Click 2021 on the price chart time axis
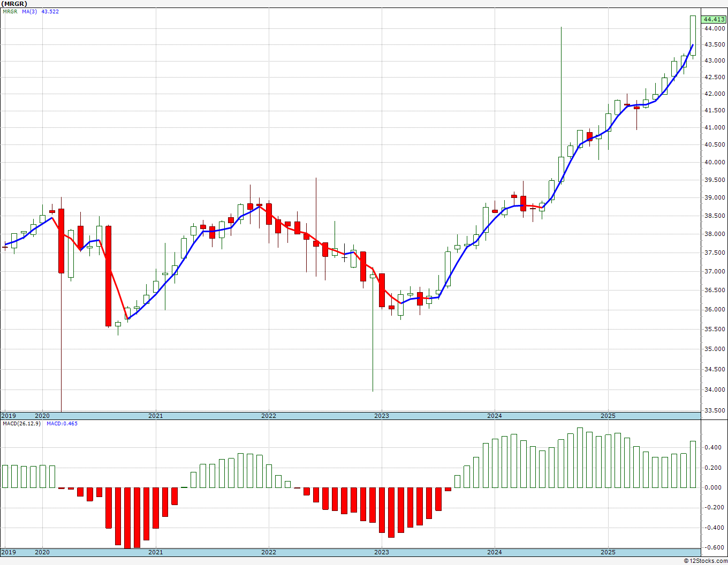 [155, 416]
